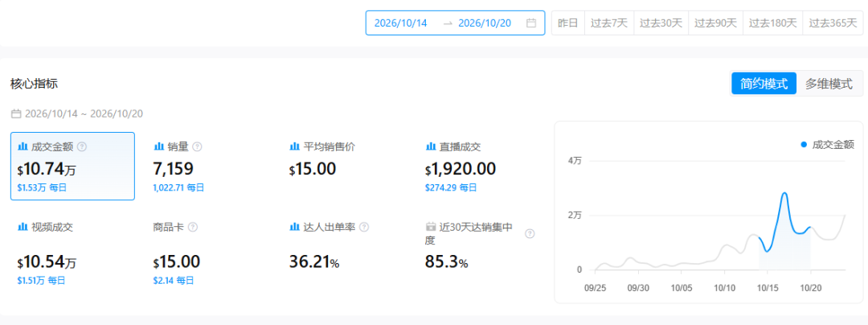Select the 昨日 quick range
The image size is (868, 325).
tap(568, 23)
